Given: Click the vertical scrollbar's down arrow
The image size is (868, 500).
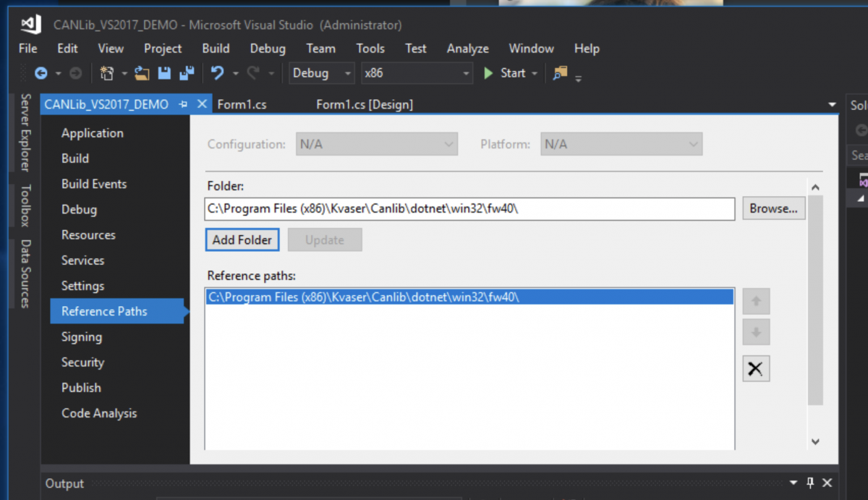Looking at the screenshot, I should click(815, 441).
